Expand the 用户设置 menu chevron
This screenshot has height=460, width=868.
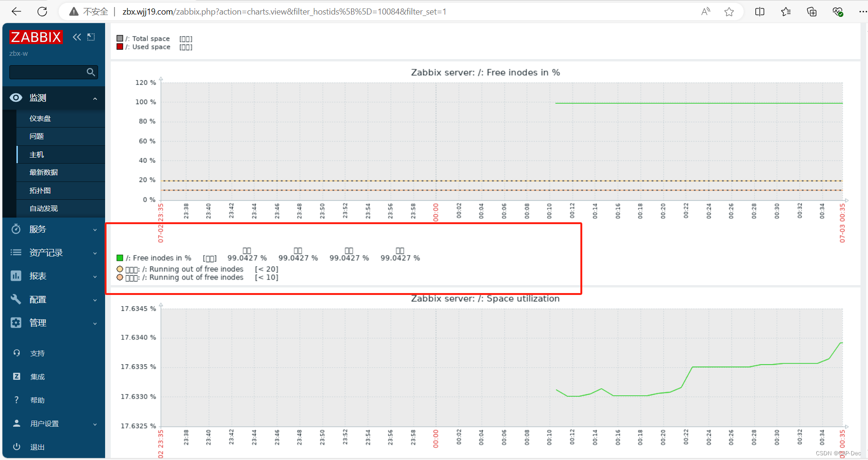pyautogui.click(x=95, y=424)
